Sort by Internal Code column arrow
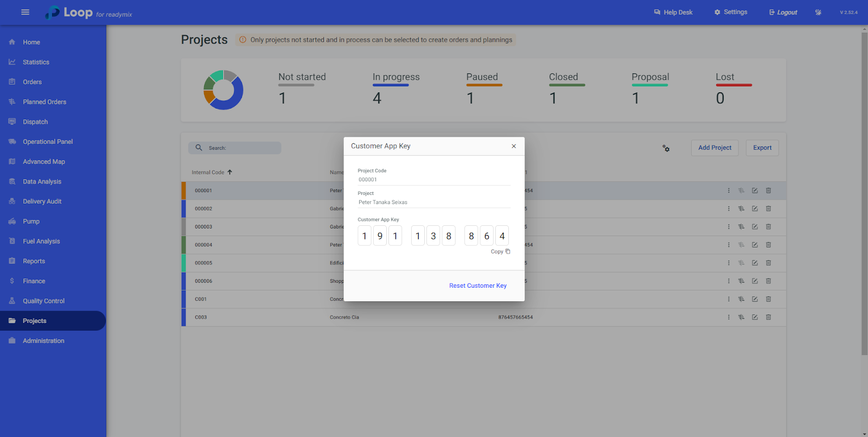This screenshot has height=437, width=868. pyautogui.click(x=230, y=172)
